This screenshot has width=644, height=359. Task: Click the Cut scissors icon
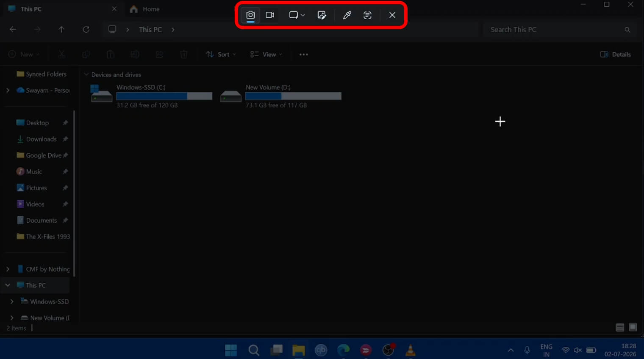(61, 54)
